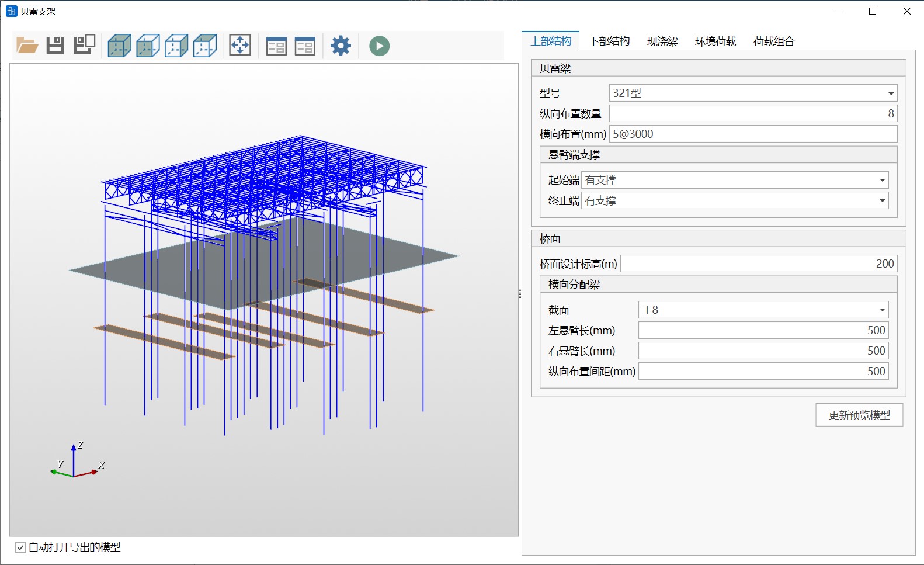Click the 横向布置(mm) field showing 5@3000

[x=753, y=134]
